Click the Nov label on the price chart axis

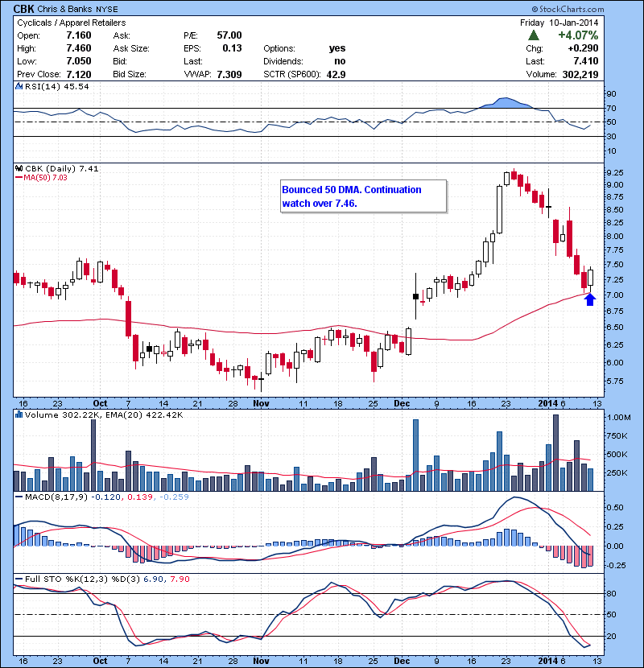261,403
